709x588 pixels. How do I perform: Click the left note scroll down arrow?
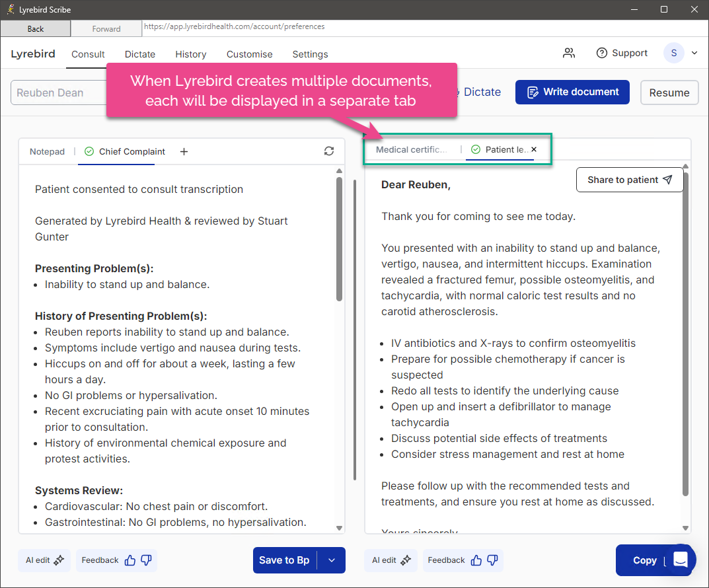[339, 529]
